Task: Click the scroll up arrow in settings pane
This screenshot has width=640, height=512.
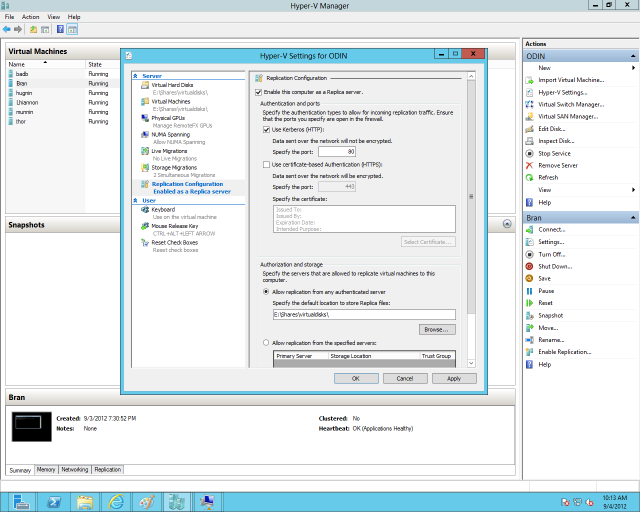Action: pyautogui.click(x=471, y=76)
